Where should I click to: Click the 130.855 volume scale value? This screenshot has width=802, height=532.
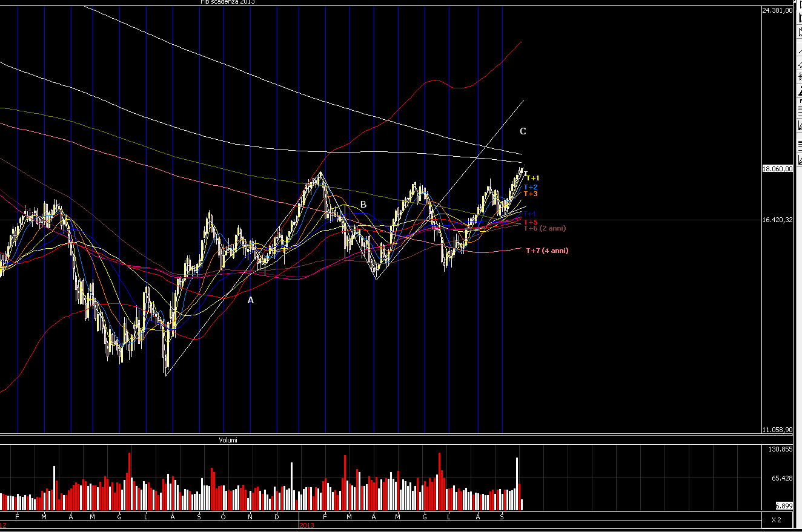click(781, 449)
